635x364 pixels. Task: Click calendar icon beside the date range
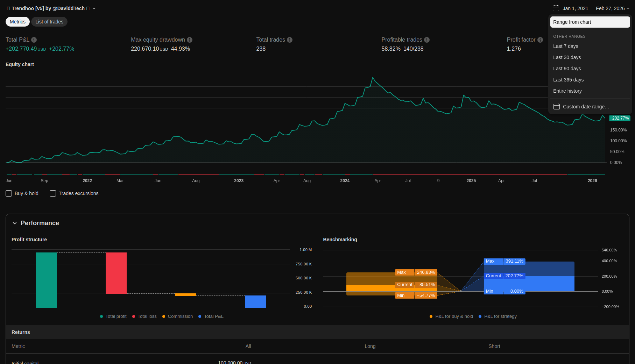click(556, 8)
